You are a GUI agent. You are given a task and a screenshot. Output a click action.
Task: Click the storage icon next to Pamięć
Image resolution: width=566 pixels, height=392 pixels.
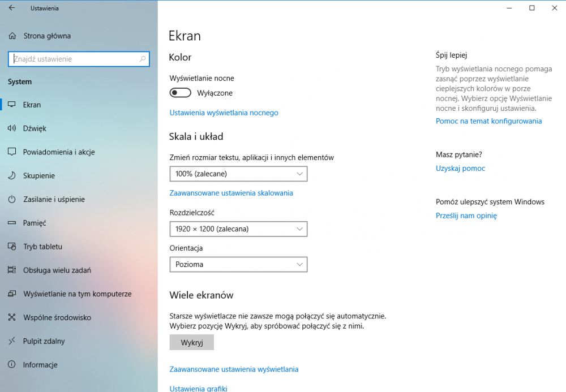pyautogui.click(x=12, y=223)
